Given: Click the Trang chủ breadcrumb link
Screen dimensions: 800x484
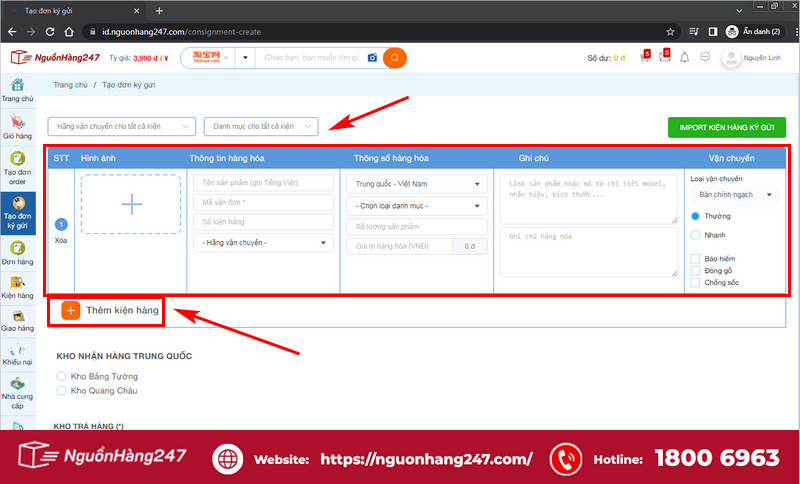Looking at the screenshot, I should (x=70, y=85).
